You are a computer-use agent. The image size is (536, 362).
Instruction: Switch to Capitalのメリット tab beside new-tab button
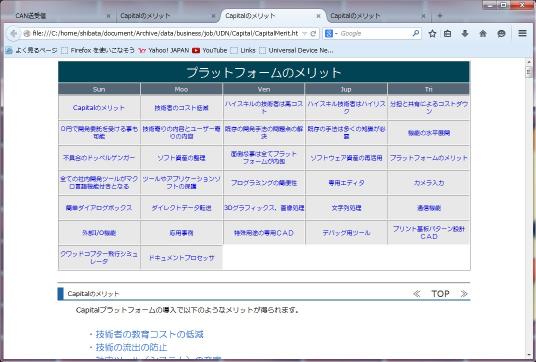377,16
